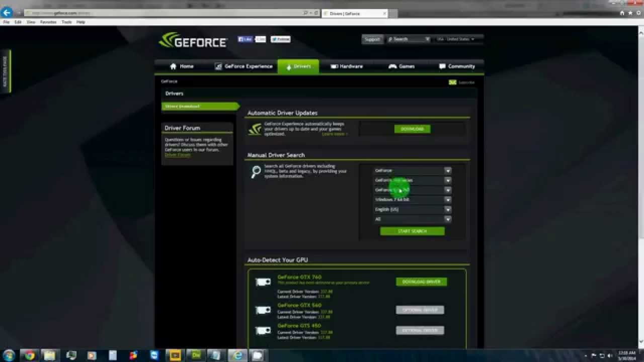Open the Games navigation tab
Screen dimensions: 644x362
401,66
